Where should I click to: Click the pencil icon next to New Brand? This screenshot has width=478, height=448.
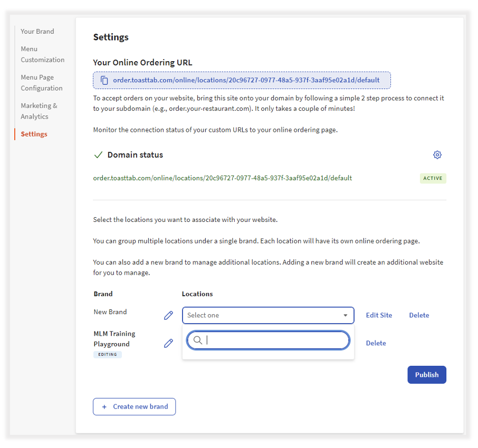click(x=168, y=315)
